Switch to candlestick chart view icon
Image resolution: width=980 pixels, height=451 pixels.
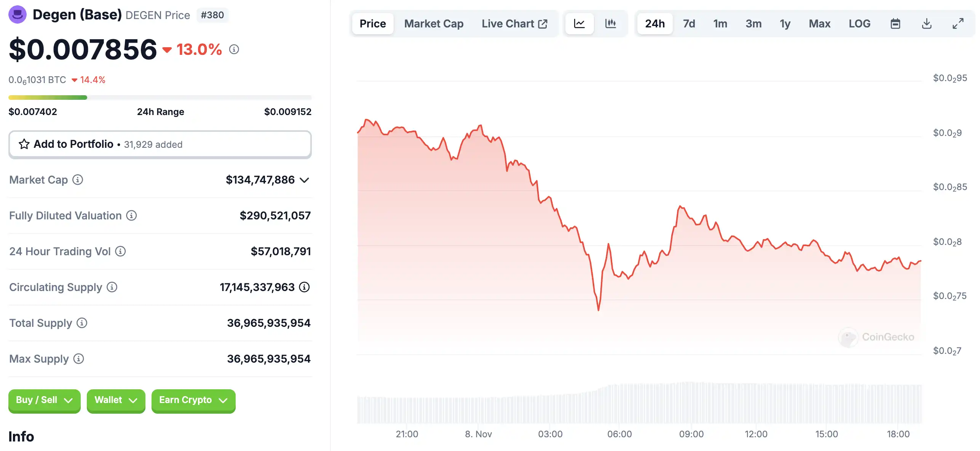click(610, 24)
